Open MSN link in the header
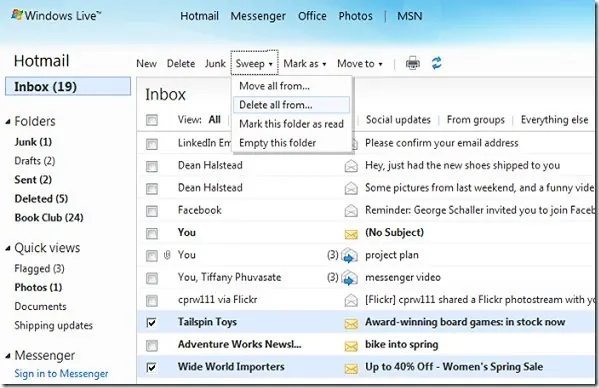 [x=410, y=16]
